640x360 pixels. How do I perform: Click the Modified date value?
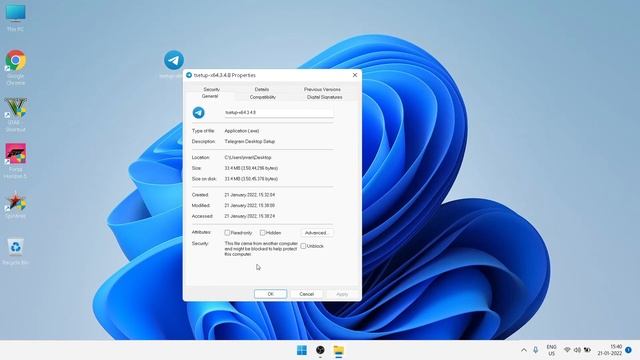pyautogui.click(x=250, y=206)
